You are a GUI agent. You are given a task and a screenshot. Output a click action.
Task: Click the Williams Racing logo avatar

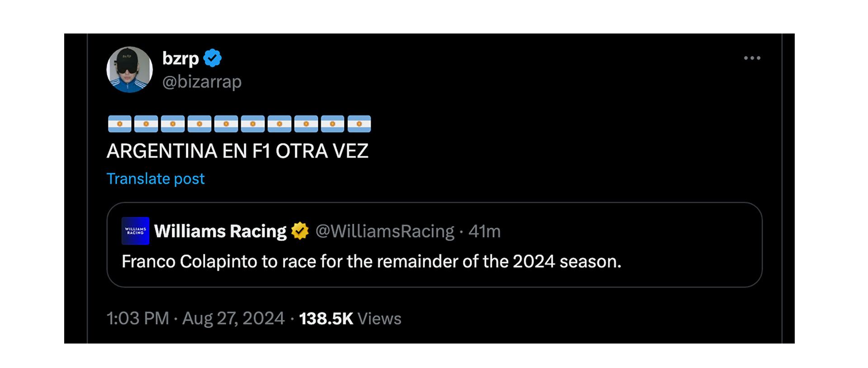pos(135,231)
